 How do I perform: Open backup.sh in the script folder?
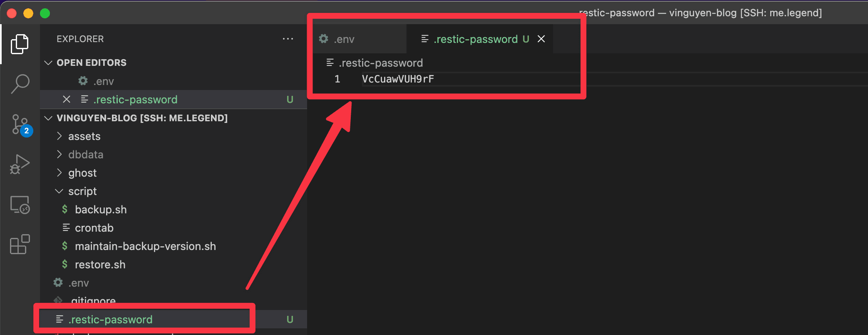tap(101, 210)
